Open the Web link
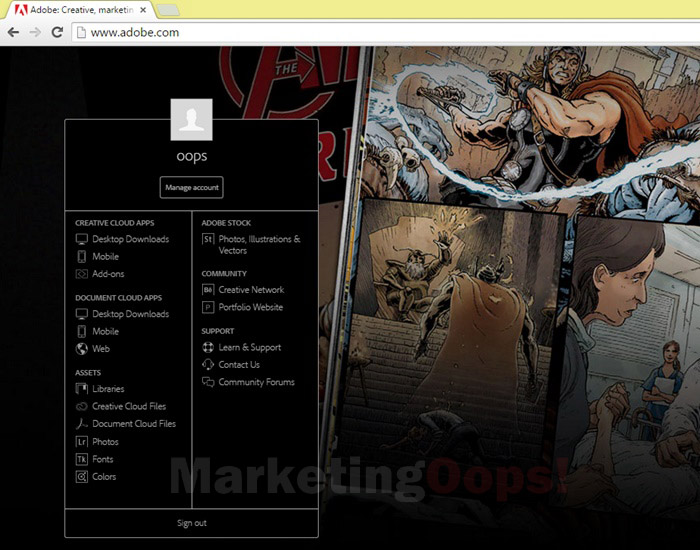The image size is (700, 550). pos(101,349)
